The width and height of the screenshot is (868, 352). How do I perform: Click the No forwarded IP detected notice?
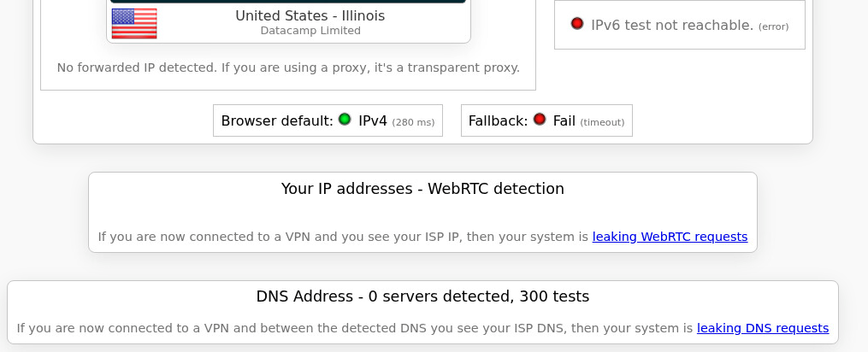(288, 67)
